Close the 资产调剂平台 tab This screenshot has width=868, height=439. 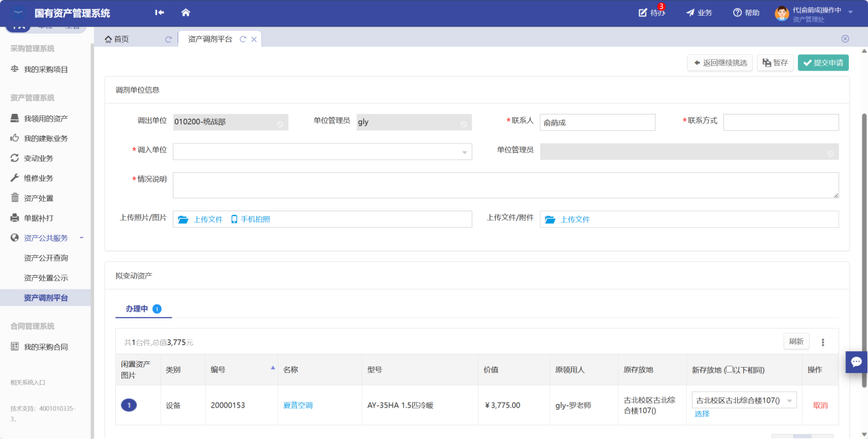click(254, 40)
